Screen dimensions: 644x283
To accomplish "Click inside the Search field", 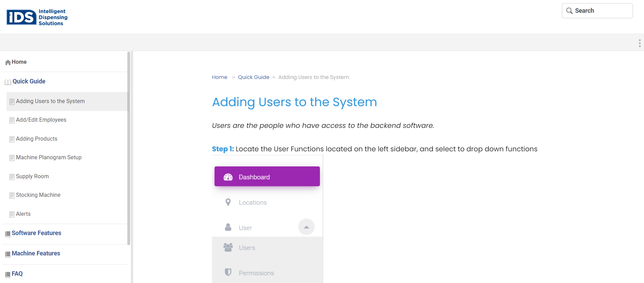I will 597,11.
